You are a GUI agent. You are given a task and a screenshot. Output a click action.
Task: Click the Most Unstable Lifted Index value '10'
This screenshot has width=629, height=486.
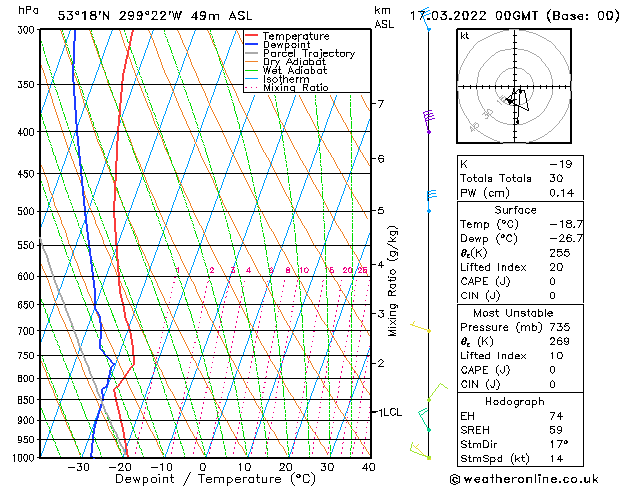556,356
